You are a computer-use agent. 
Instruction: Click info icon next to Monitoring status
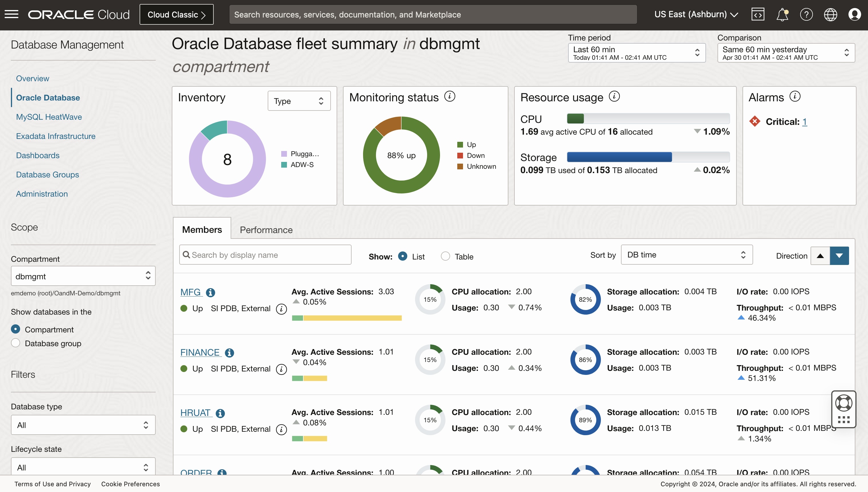click(450, 97)
